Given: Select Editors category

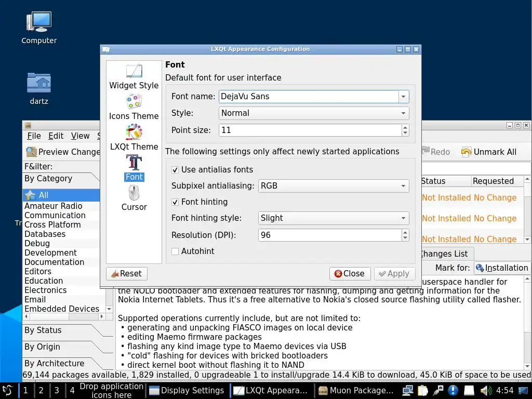Looking at the screenshot, I should pyautogui.click(x=37, y=271).
